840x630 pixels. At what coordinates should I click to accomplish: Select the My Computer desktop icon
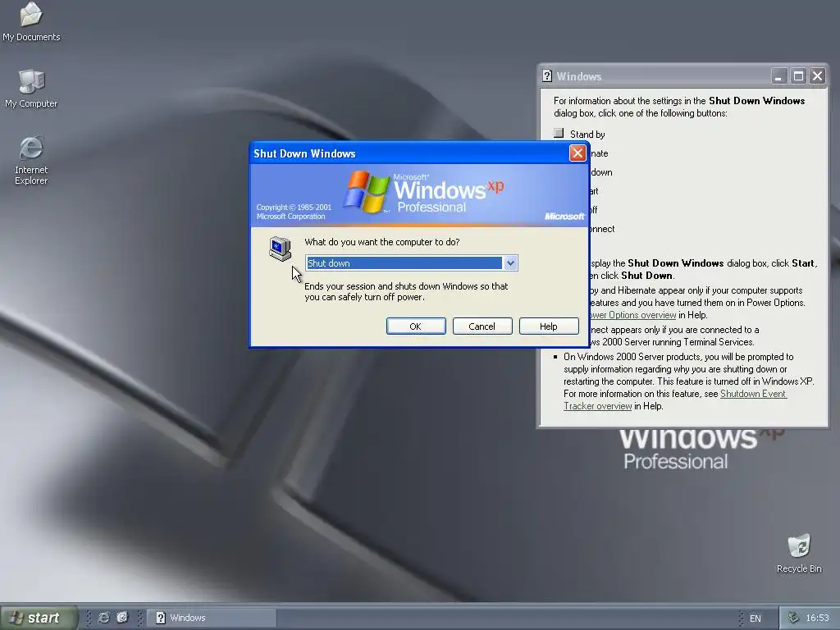click(31, 89)
